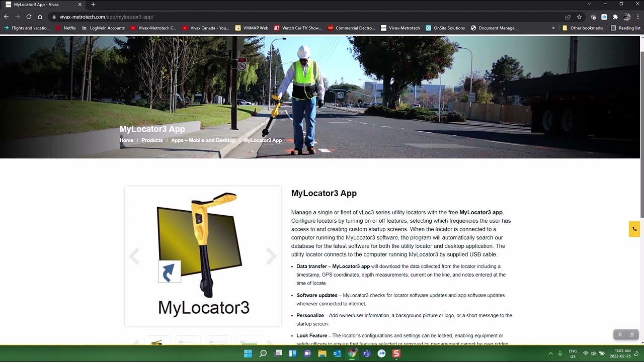The height and width of the screenshot is (362, 644).
Task: Open the Netflix bookmark
Action: [66, 28]
